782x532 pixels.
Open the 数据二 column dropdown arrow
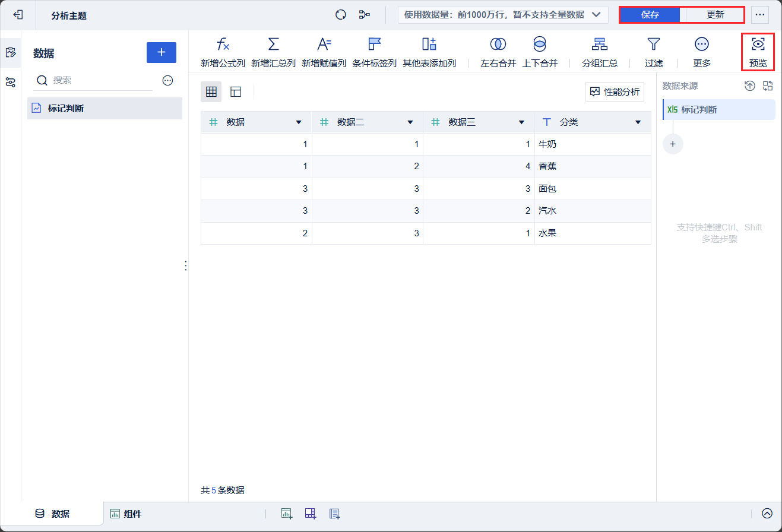point(410,122)
